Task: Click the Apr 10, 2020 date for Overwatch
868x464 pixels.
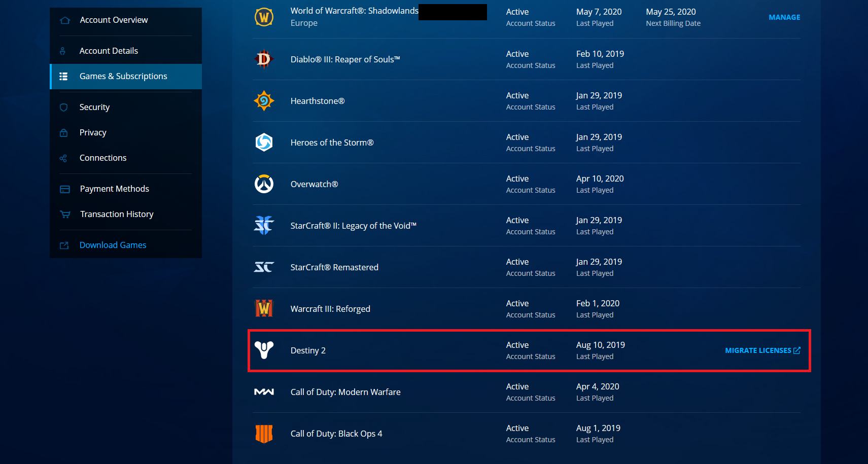Action: click(600, 179)
